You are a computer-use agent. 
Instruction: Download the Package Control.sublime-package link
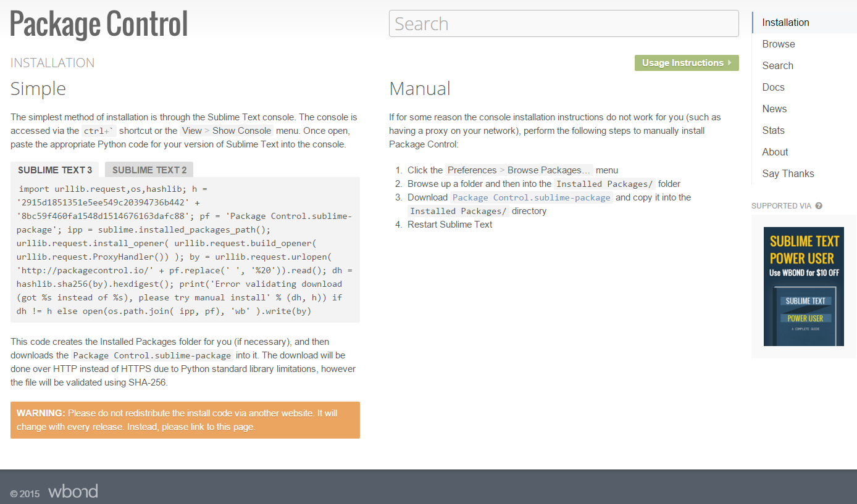[532, 197]
